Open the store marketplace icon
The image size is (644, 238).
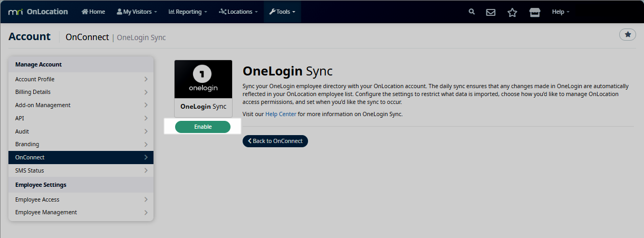pyautogui.click(x=535, y=12)
